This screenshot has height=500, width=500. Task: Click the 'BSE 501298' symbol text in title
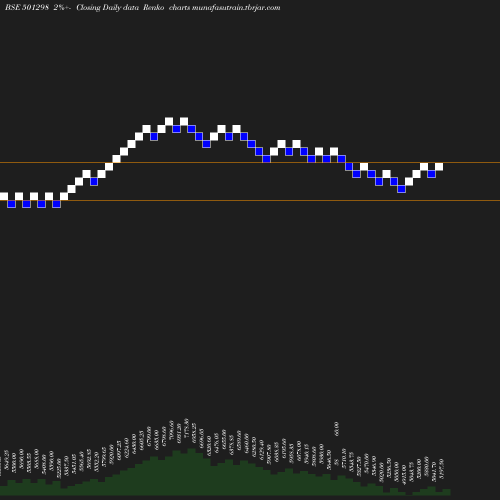[27, 8]
